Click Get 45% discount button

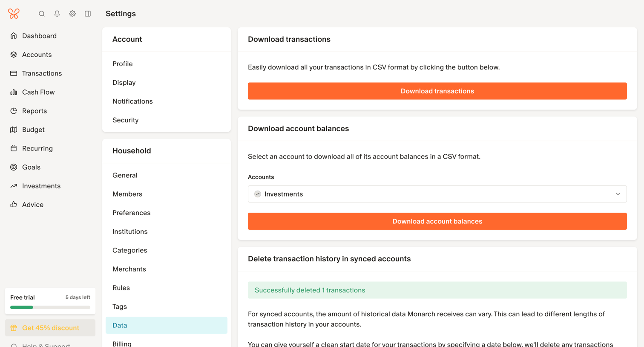(50, 328)
